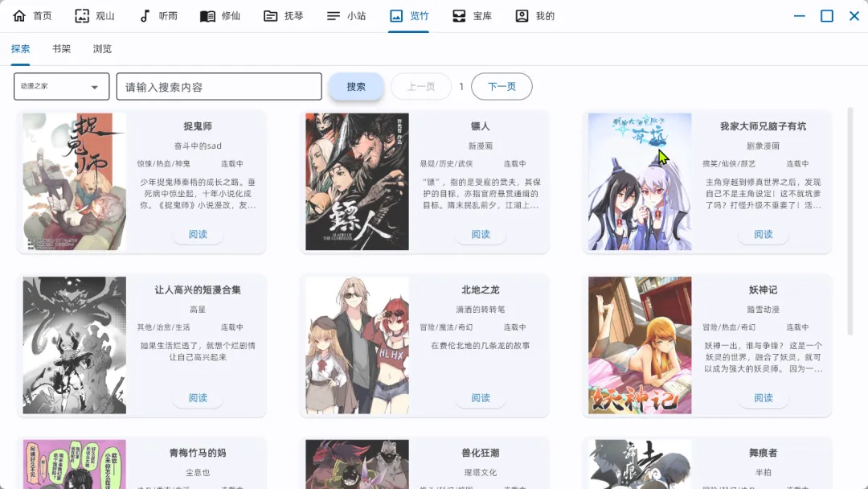Open the 镖人 cover thumbnail
This screenshot has width=868, height=489.
(357, 182)
